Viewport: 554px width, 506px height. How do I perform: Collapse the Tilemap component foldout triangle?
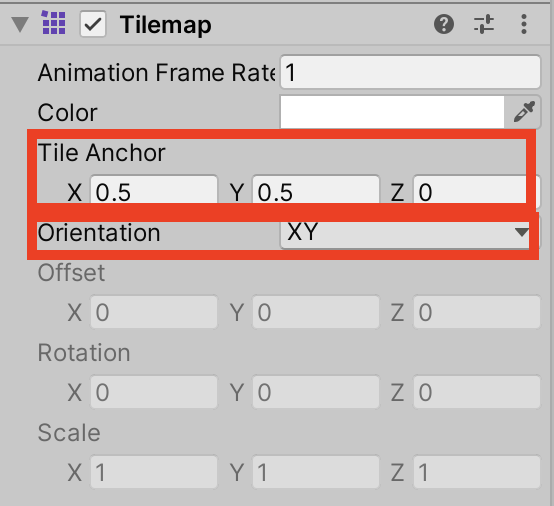click(x=20, y=24)
